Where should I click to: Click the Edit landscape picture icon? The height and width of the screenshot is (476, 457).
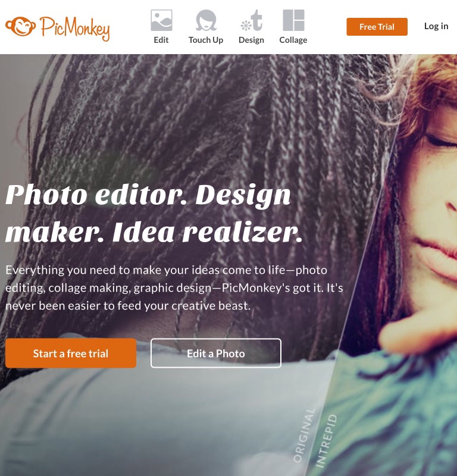point(161,20)
